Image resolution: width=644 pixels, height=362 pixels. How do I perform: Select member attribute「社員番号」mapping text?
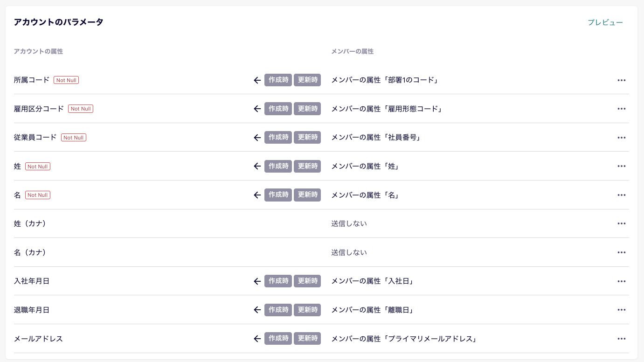coord(376,138)
